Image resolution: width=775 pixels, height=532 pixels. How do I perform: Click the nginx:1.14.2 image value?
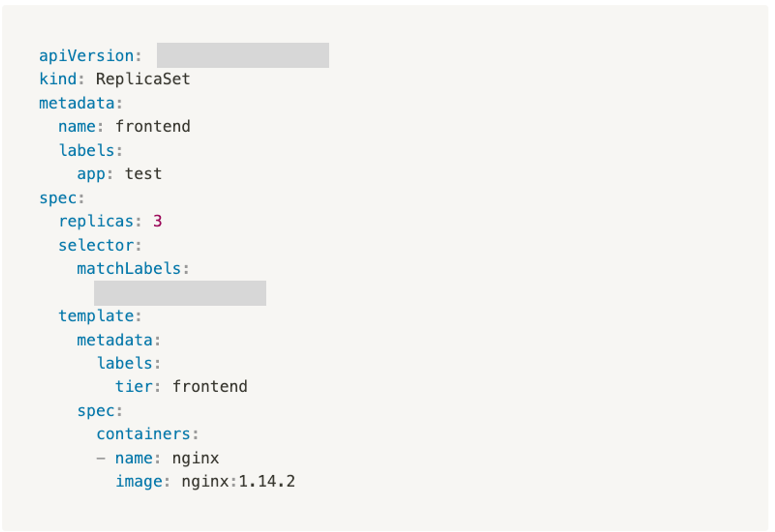coord(238,482)
